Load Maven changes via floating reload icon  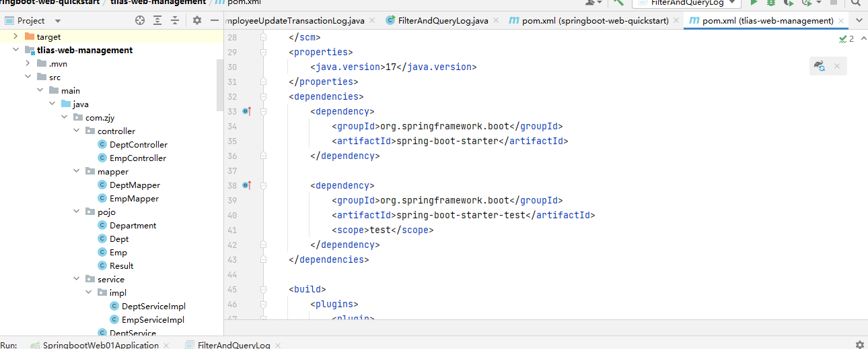tap(820, 66)
